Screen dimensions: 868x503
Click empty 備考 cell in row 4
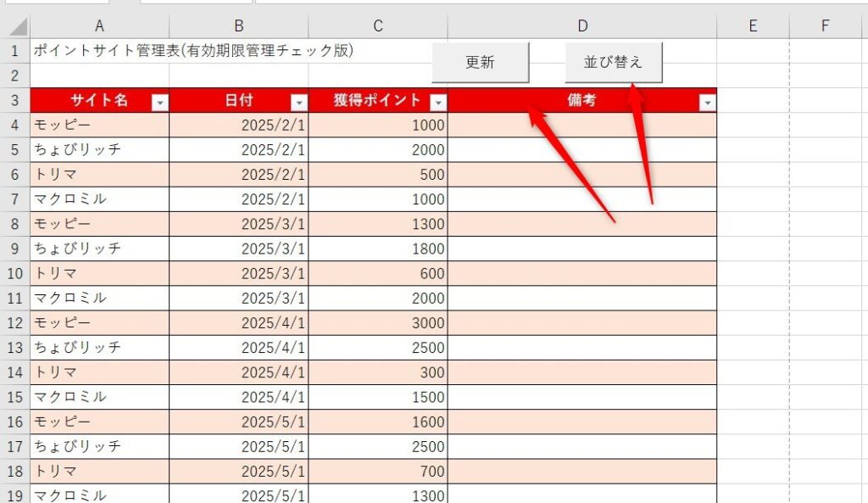[582, 126]
